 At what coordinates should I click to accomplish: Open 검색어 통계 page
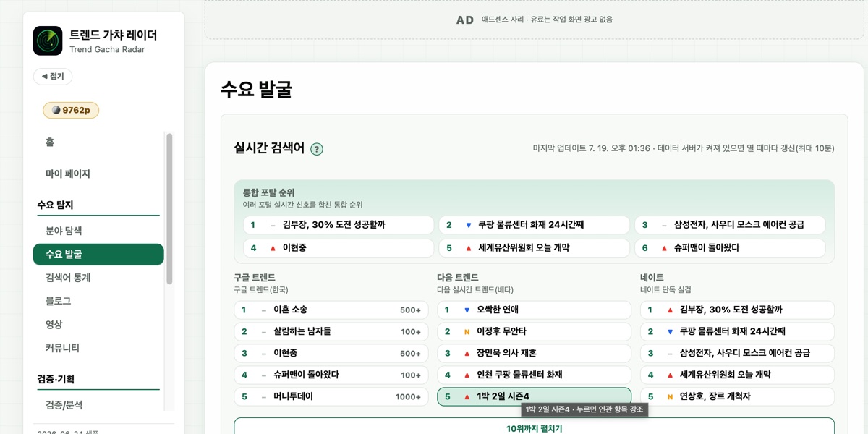click(98, 278)
